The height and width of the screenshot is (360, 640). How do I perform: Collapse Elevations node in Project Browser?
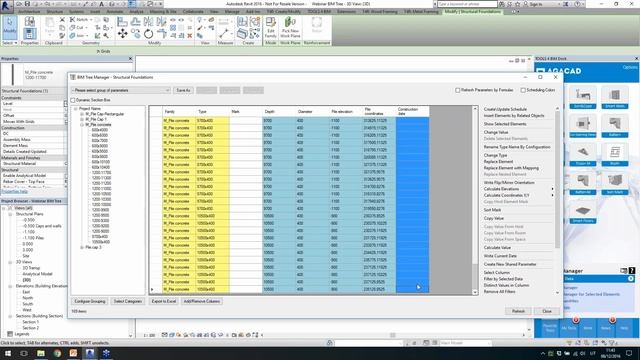10,286
